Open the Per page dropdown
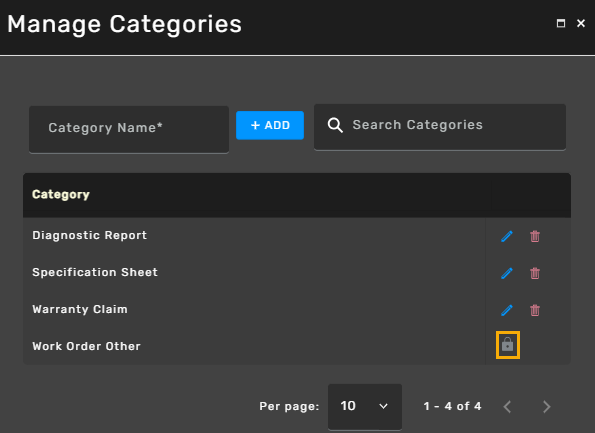This screenshot has height=433, width=595. click(365, 406)
